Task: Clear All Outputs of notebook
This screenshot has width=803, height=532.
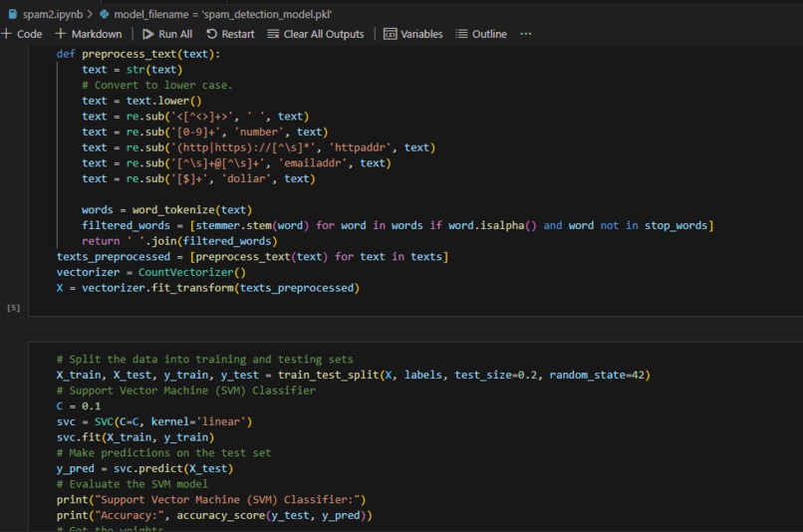Action: (x=316, y=34)
